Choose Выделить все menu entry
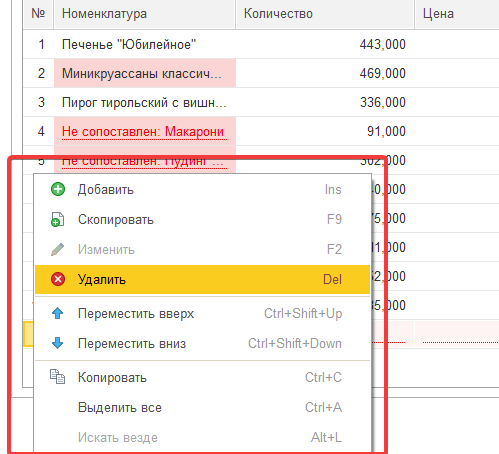 (x=202, y=407)
